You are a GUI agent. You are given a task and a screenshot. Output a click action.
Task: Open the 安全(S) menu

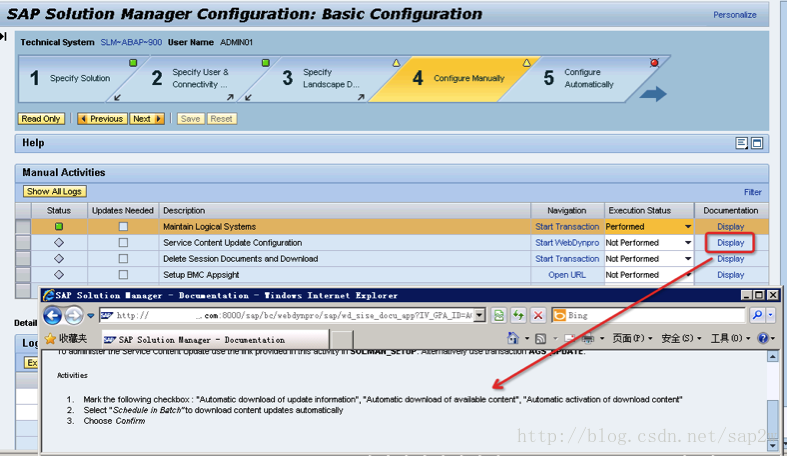click(680, 338)
